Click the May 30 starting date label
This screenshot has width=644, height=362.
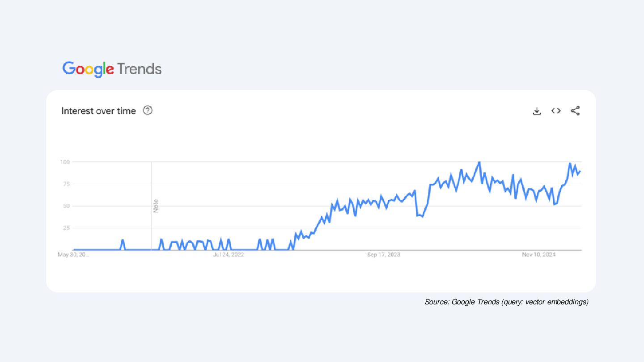point(74,255)
